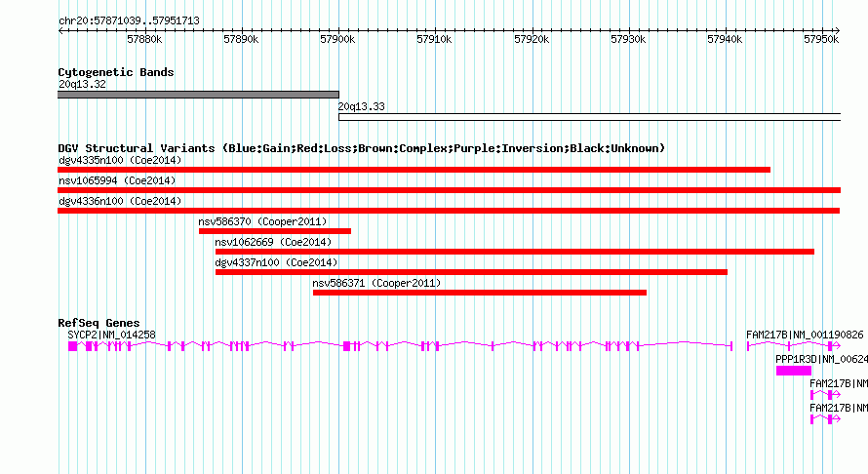Click the red bar for dgv4336n100

449,211
